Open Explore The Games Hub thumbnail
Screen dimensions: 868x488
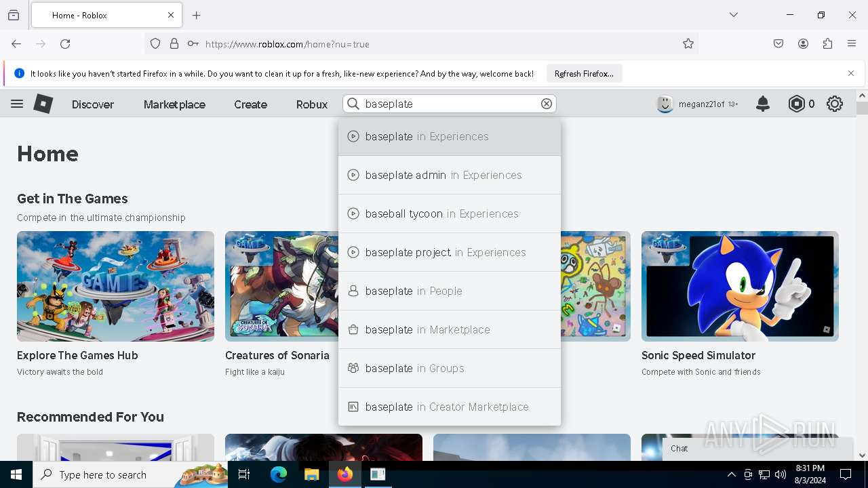[x=115, y=286]
